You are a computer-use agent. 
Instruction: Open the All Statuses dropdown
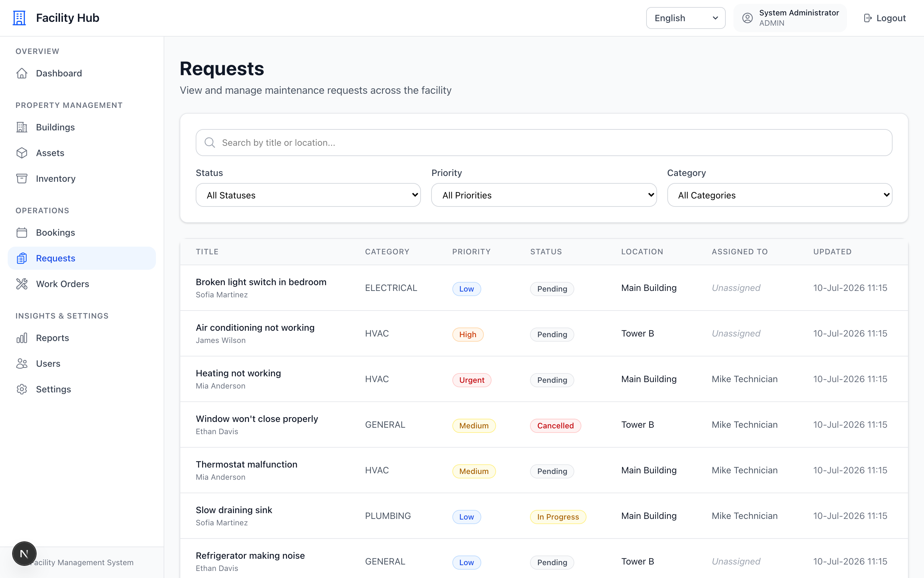[x=308, y=195]
